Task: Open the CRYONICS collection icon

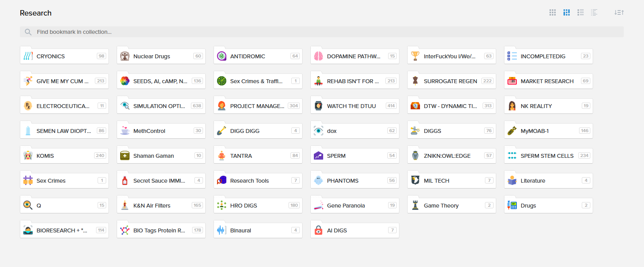Action: (28, 56)
